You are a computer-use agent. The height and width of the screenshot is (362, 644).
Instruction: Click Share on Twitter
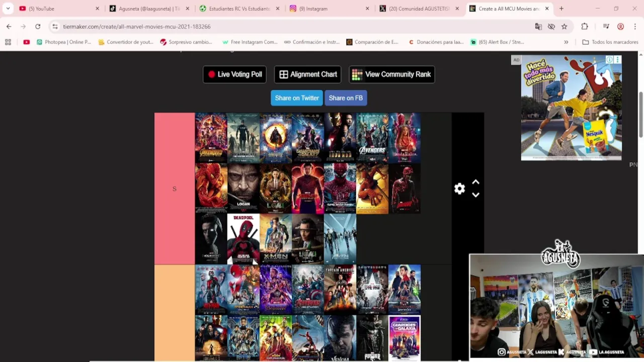point(297,98)
